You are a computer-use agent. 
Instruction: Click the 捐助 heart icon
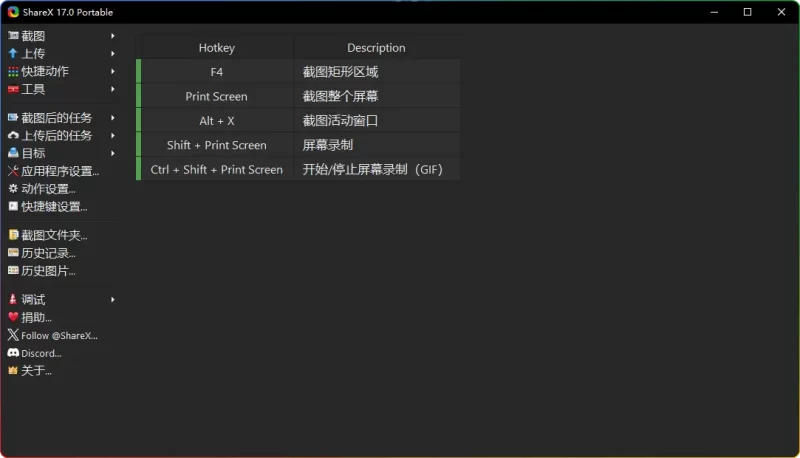pos(13,317)
